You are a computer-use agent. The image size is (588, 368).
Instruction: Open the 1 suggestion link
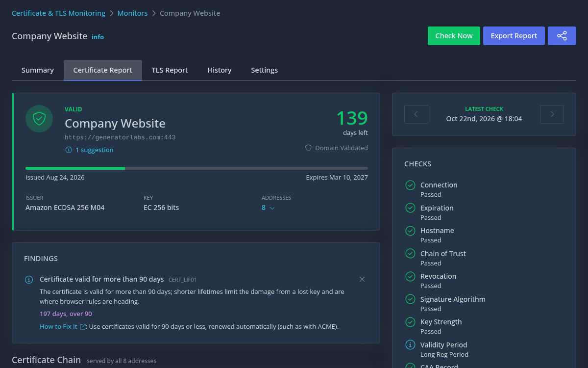[x=94, y=150]
